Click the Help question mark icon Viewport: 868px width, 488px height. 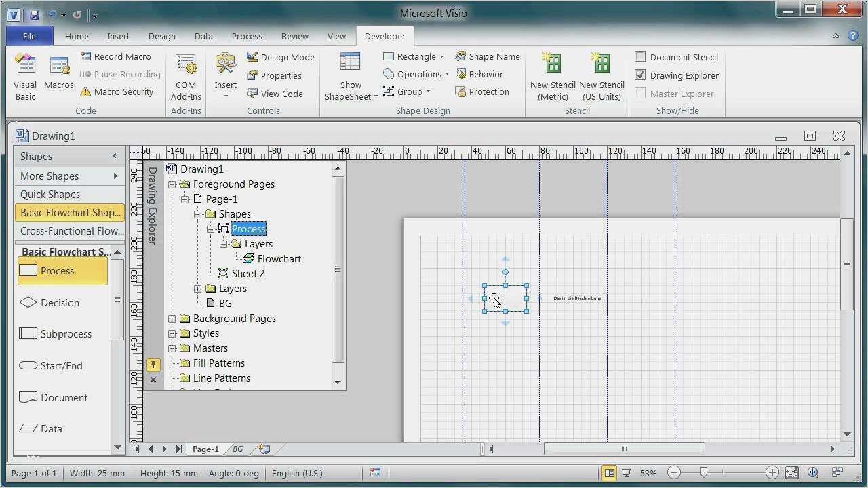853,36
